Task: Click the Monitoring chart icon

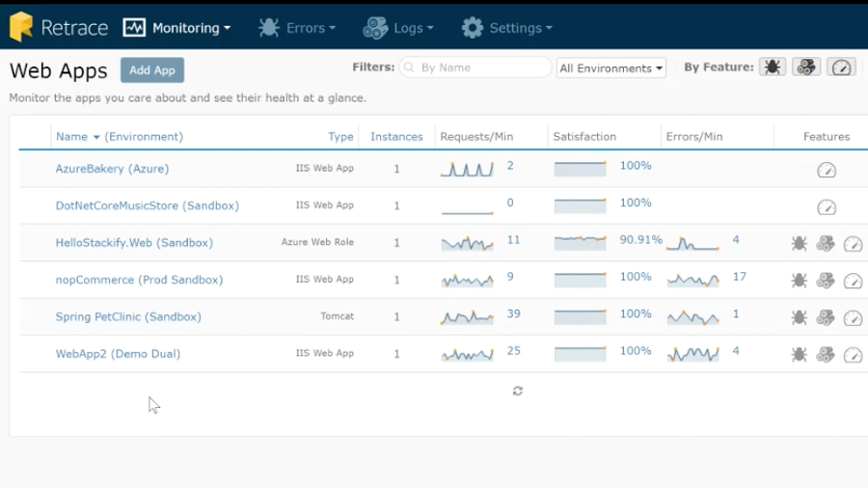Action: pos(134,28)
